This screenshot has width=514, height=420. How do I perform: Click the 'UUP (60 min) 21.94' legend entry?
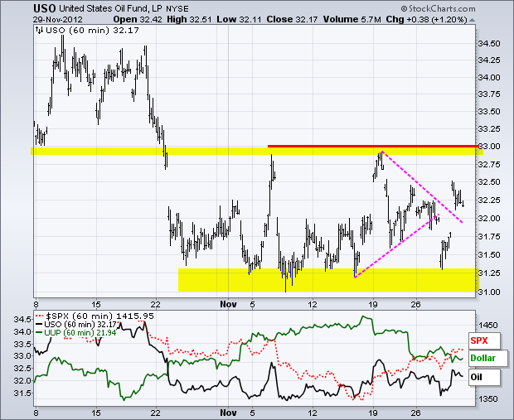pyautogui.click(x=76, y=333)
